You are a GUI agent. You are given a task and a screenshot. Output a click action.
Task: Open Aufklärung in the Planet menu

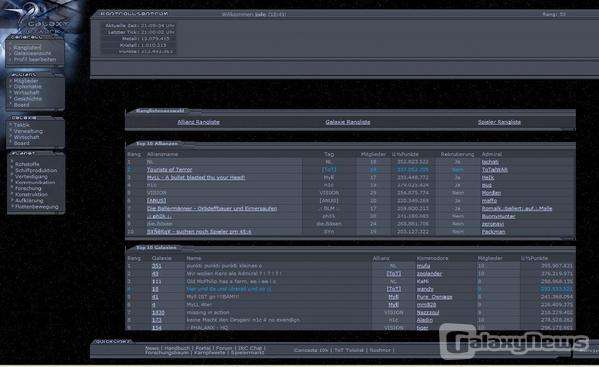[x=29, y=200]
